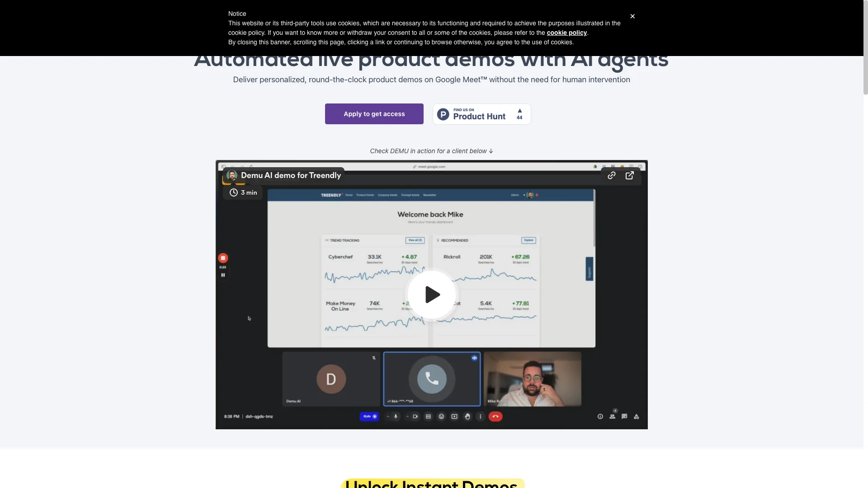Click the external link icon on video
This screenshot has width=868, height=488.
coord(630,175)
